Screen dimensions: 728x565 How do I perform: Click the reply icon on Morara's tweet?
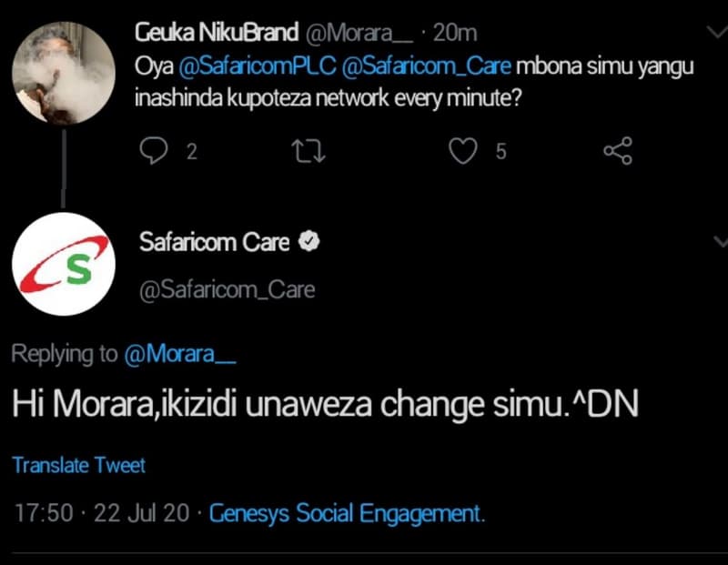tap(156, 152)
